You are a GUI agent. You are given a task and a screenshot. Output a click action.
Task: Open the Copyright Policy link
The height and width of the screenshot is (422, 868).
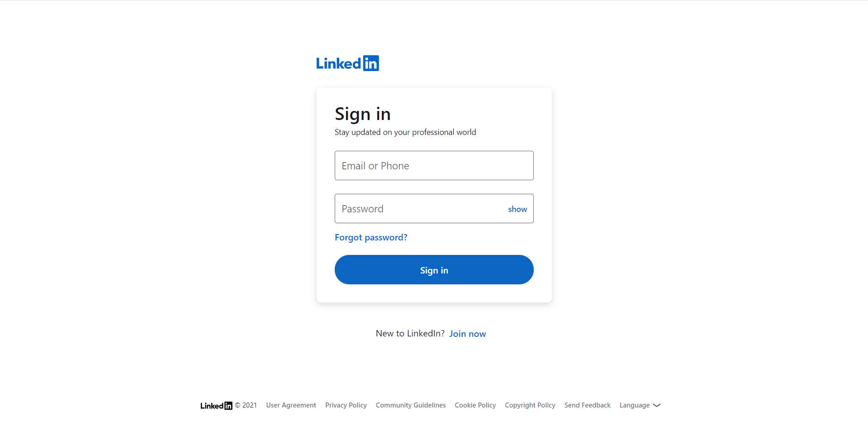click(530, 405)
